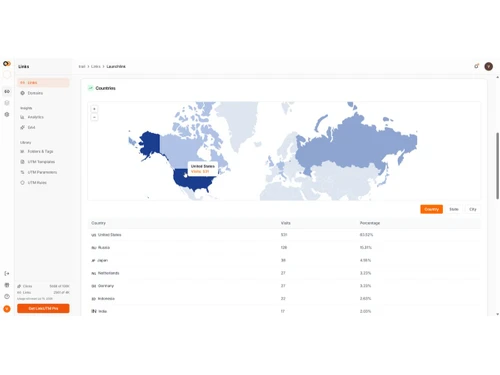Select the Japan table row

(x=284, y=260)
